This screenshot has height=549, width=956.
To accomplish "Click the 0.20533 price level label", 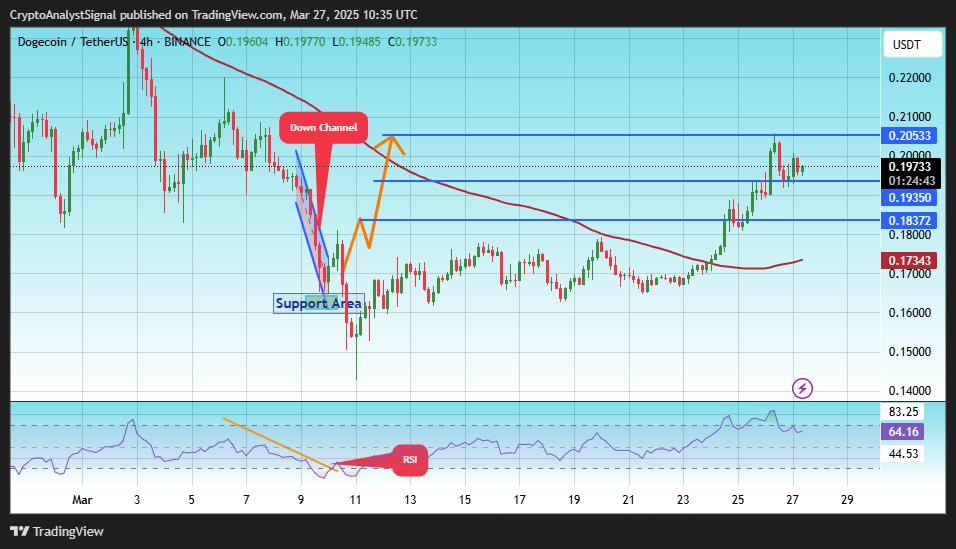I will [x=910, y=135].
